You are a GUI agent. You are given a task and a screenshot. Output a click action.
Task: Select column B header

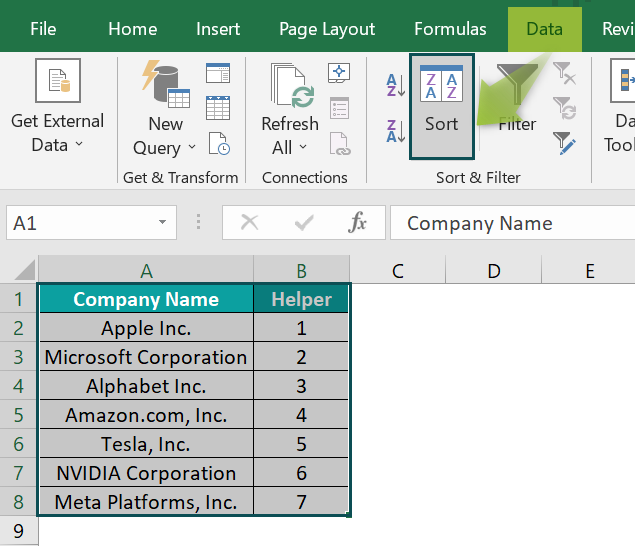(301, 271)
